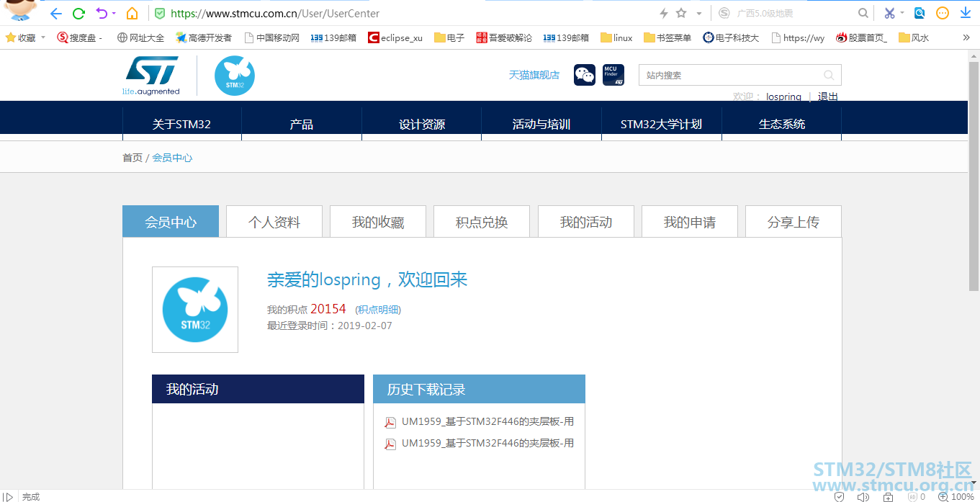Open the 设计资源 nav menu
The image size is (980, 502).
(x=422, y=124)
